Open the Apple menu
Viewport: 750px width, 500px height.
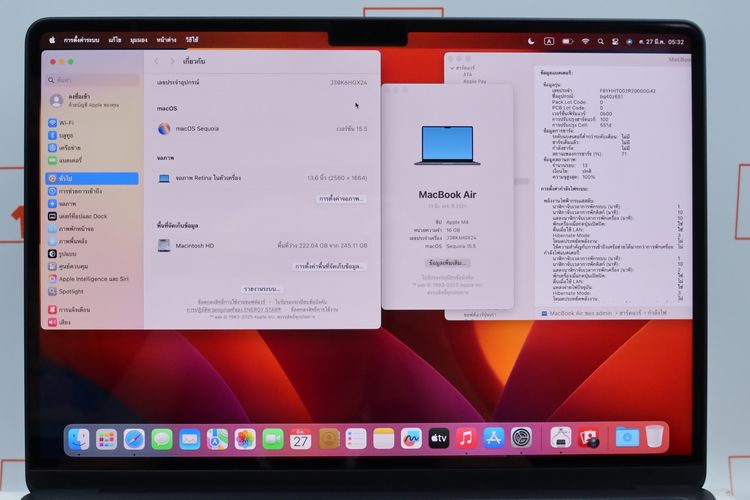point(52,40)
